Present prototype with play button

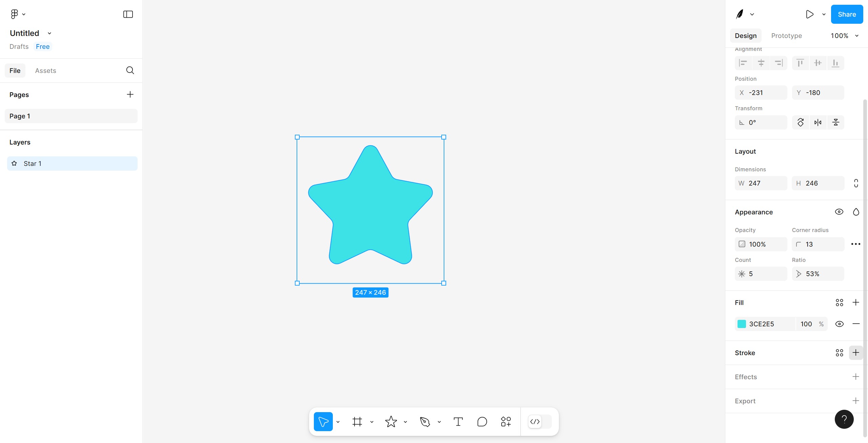click(x=809, y=14)
